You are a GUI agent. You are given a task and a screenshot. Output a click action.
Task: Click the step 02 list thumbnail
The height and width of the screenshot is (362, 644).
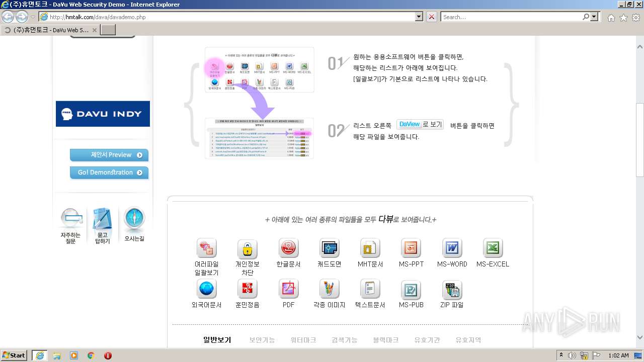259,138
